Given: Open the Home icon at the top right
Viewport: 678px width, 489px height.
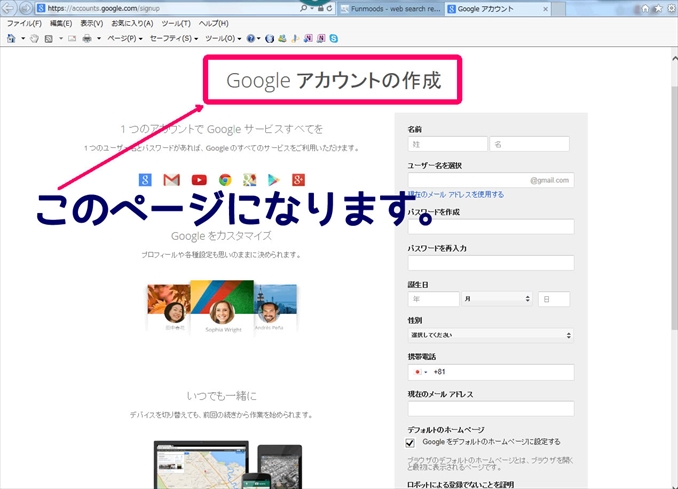Looking at the screenshot, I should tap(645, 8).
